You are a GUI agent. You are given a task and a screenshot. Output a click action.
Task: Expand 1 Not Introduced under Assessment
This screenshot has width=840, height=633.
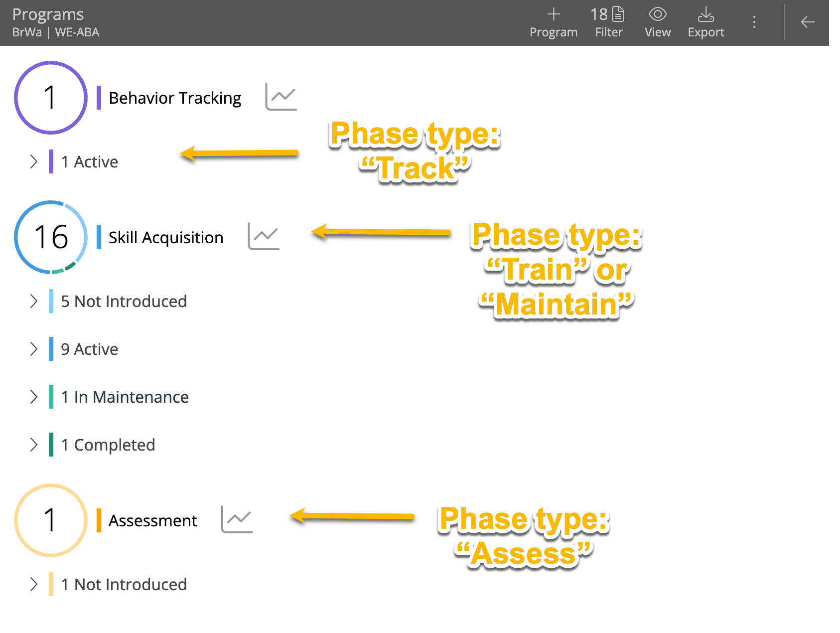pyautogui.click(x=34, y=584)
